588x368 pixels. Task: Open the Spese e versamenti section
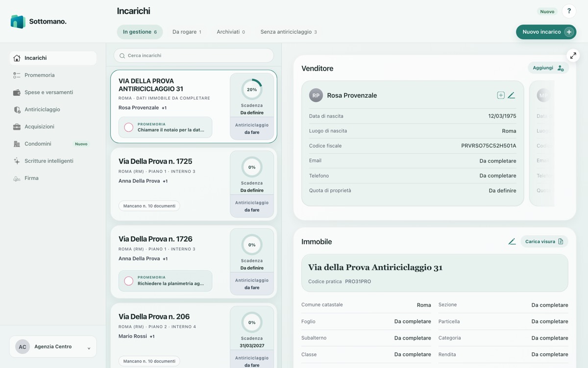[x=53, y=92]
